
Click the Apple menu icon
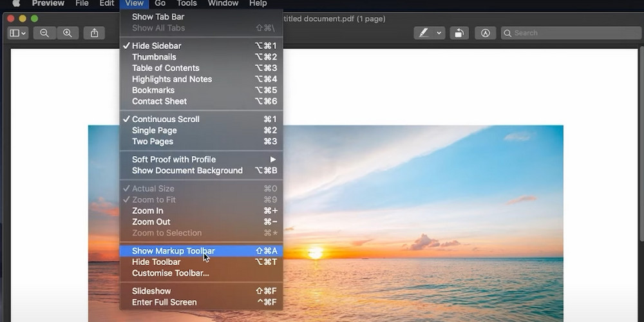pyautogui.click(x=17, y=3)
